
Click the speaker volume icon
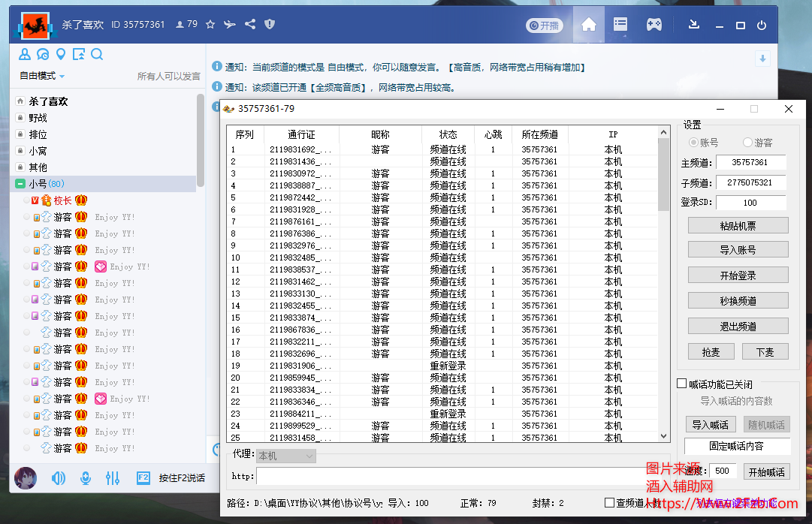tap(59, 477)
